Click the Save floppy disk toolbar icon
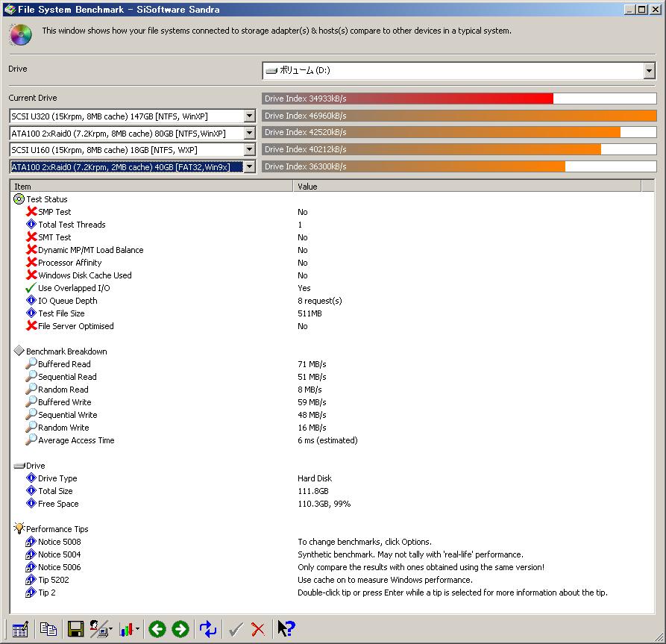 click(x=75, y=629)
